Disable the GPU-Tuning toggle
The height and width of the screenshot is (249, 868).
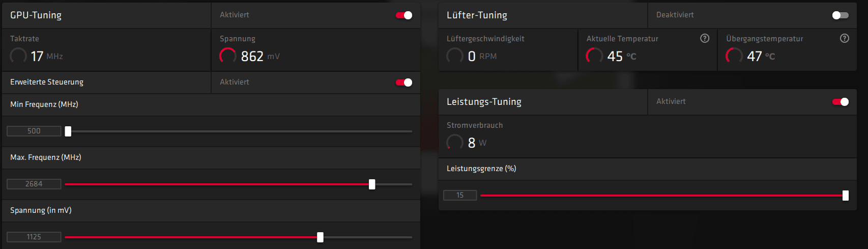pyautogui.click(x=404, y=15)
